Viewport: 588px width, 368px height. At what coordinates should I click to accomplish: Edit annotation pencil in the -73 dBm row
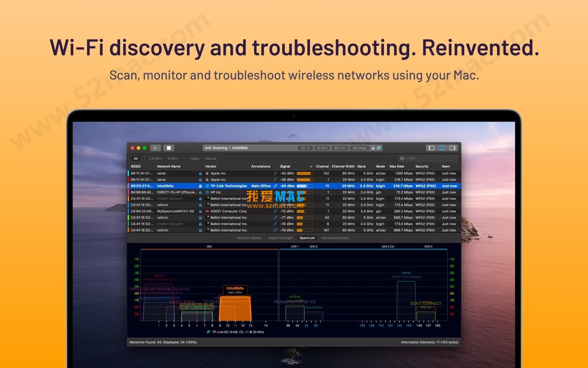(x=275, y=211)
